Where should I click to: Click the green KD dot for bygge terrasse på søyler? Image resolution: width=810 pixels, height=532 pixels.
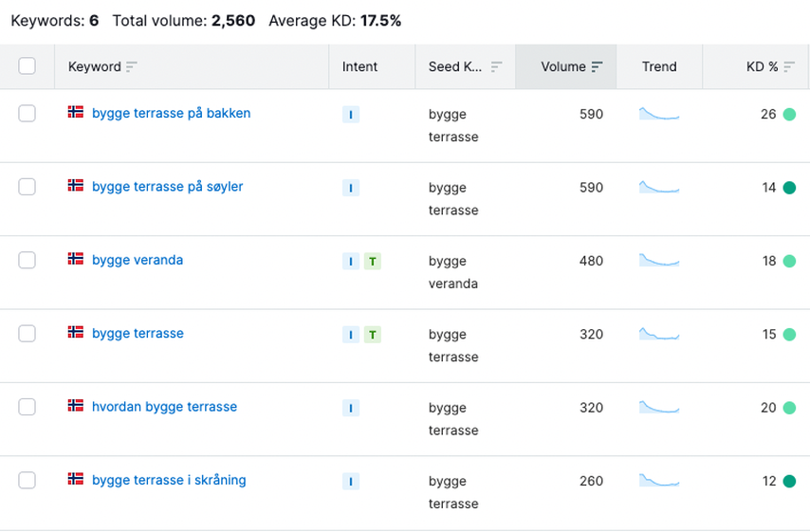pos(789,188)
